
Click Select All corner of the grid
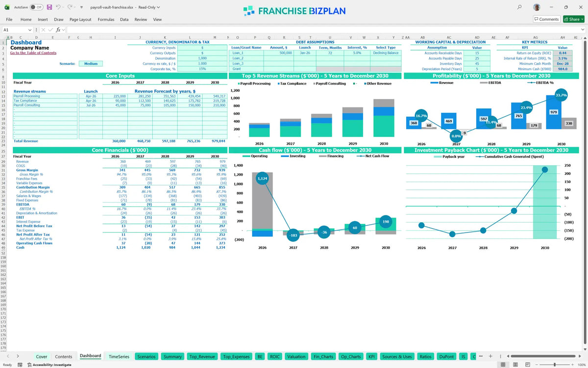point(3,37)
